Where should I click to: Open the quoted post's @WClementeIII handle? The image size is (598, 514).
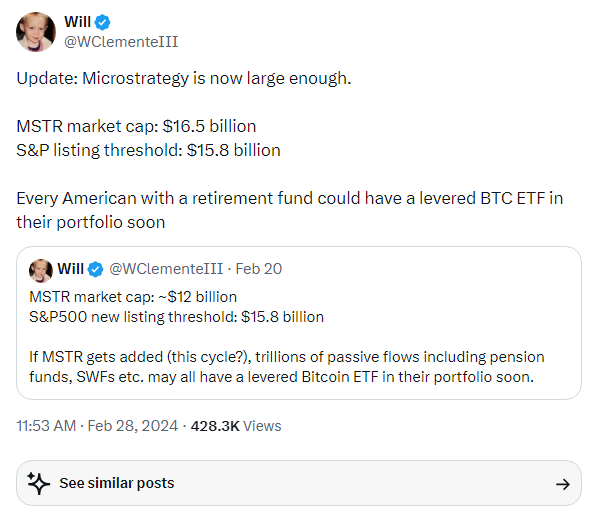pos(166,269)
